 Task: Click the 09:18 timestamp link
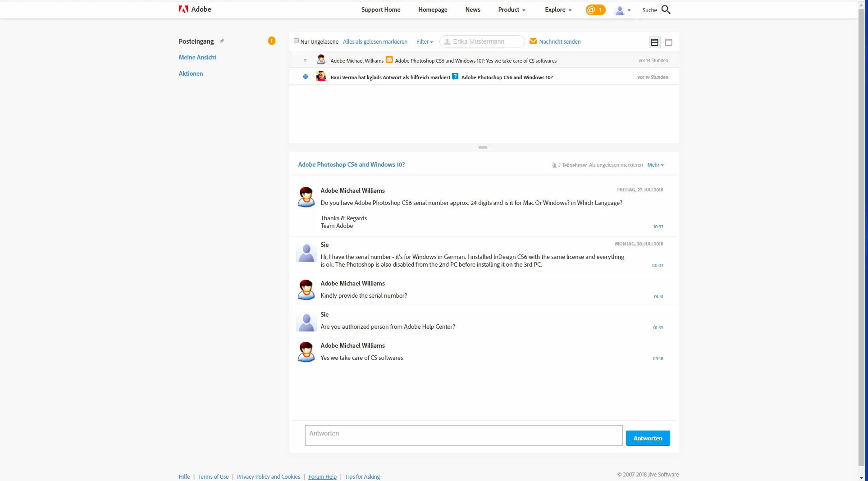(x=658, y=359)
